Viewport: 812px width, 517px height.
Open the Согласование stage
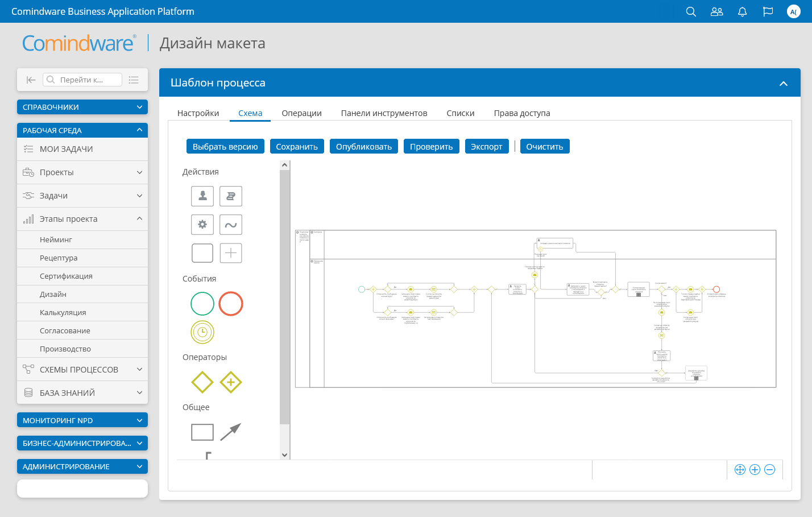tap(82, 330)
